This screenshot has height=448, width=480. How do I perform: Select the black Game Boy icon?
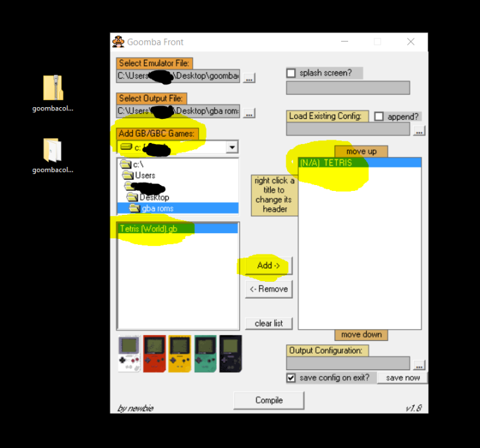pyautogui.click(x=230, y=354)
